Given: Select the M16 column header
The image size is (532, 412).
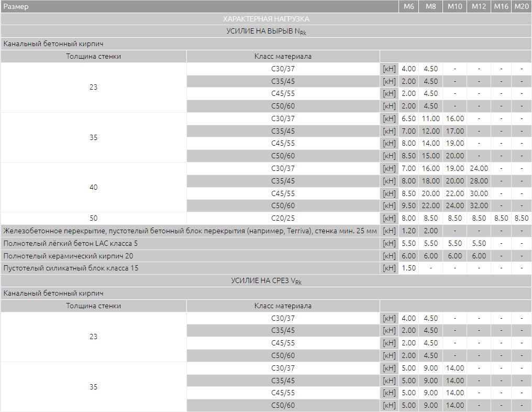Looking at the screenshot, I should 501,6.
